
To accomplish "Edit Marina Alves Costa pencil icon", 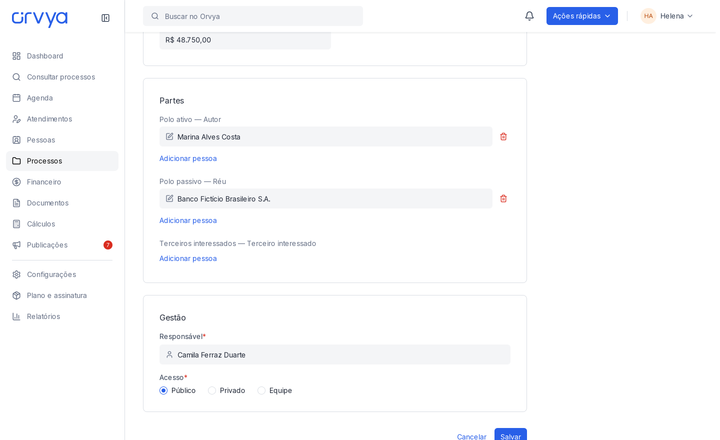I will (x=169, y=136).
